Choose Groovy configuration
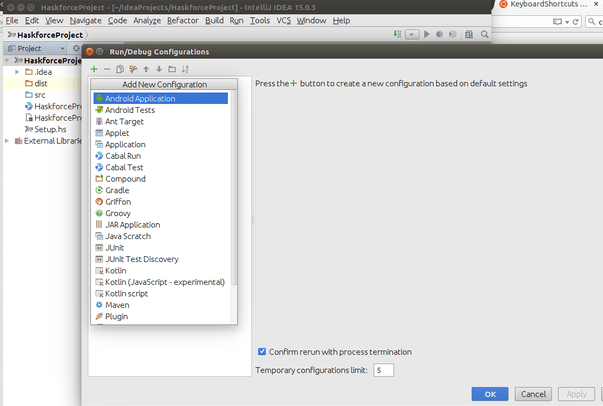The height and width of the screenshot is (406, 603). [x=161, y=213]
